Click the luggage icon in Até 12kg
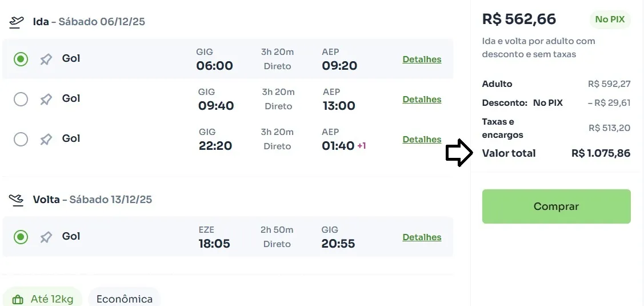 (18, 299)
